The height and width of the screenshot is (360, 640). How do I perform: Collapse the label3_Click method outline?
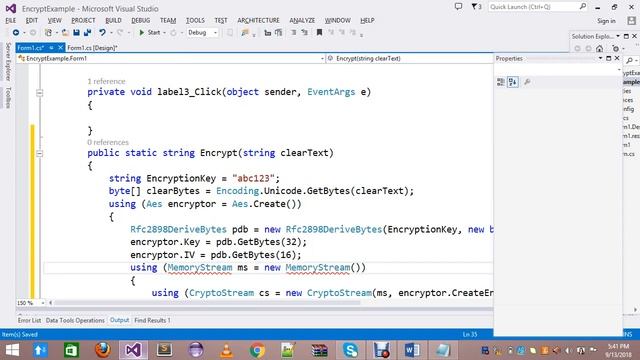pos(40,93)
